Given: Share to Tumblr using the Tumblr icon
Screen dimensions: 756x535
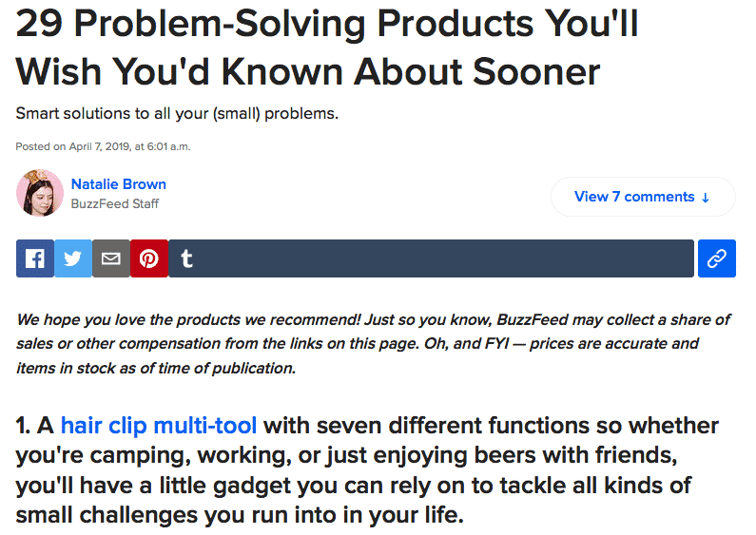Looking at the screenshot, I should point(187,258).
